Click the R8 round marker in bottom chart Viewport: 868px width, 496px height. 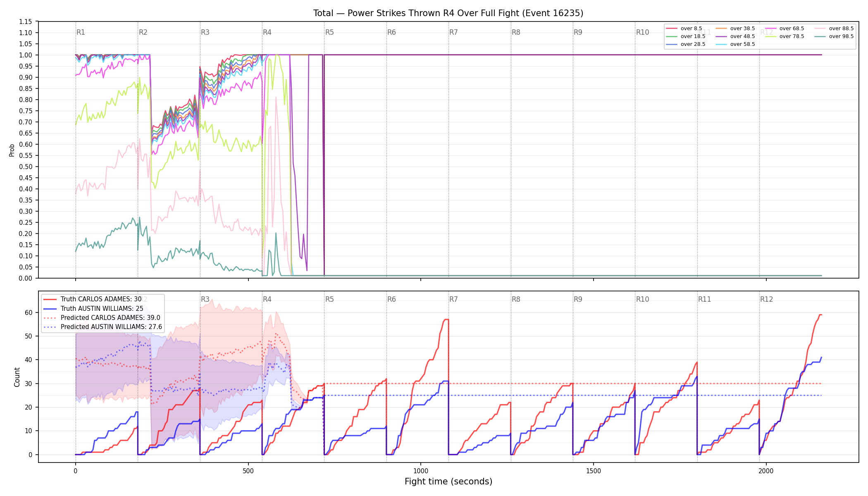click(x=516, y=299)
